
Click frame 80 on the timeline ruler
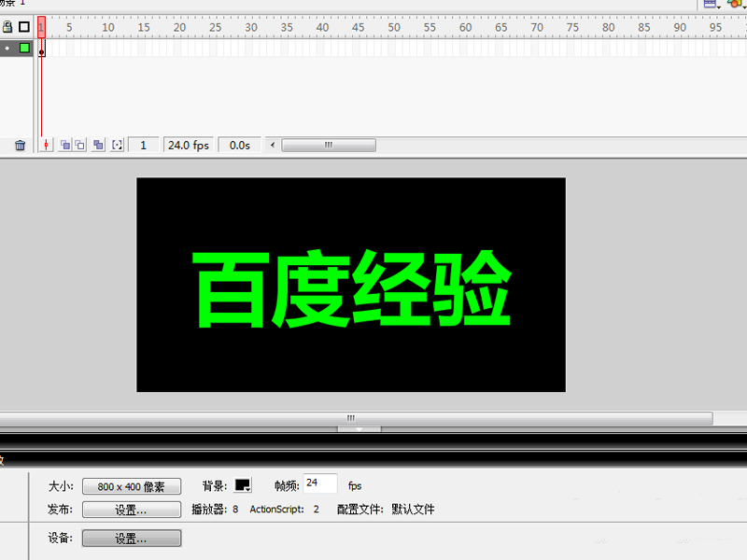[x=608, y=27]
